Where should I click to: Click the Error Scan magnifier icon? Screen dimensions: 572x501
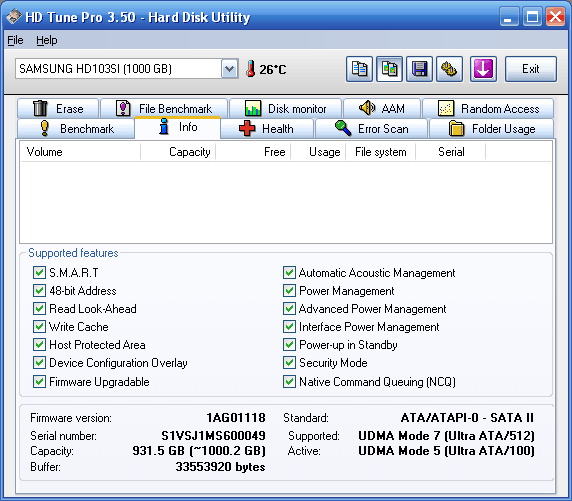pos(343,128)
